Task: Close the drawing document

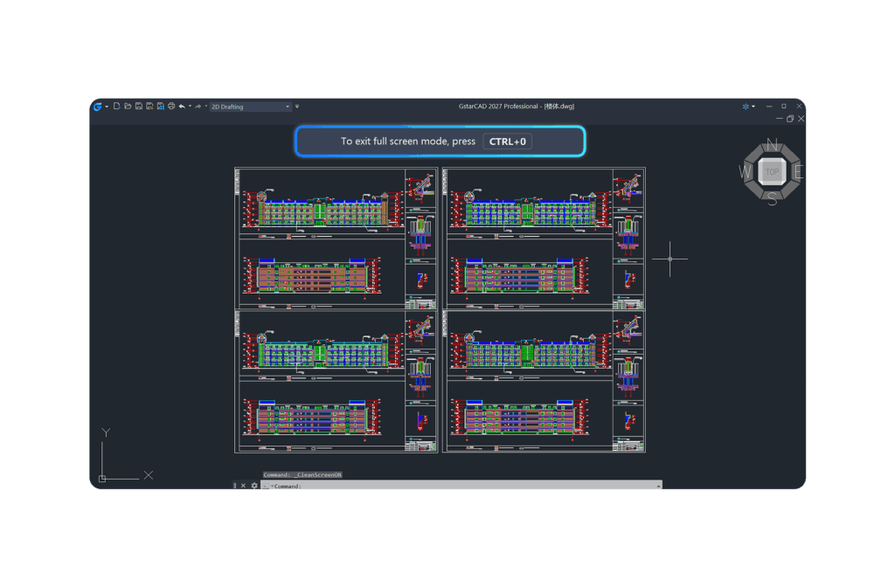Action: [801, 119]
